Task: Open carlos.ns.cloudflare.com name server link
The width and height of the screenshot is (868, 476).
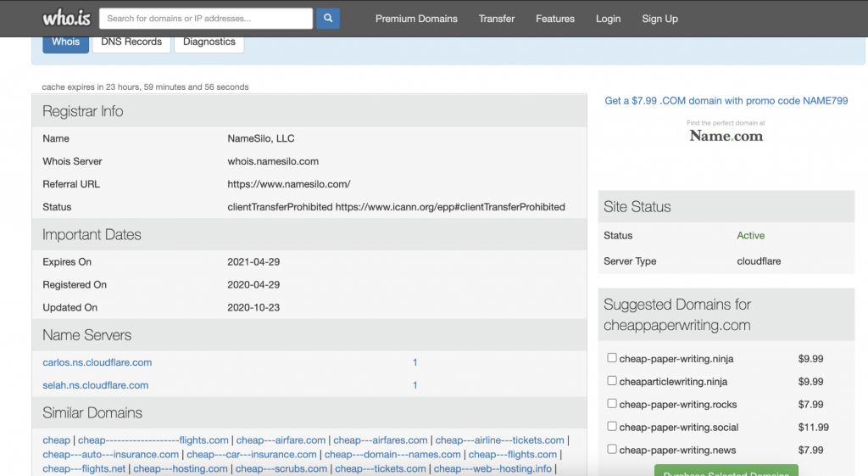Action: (97, 362)
